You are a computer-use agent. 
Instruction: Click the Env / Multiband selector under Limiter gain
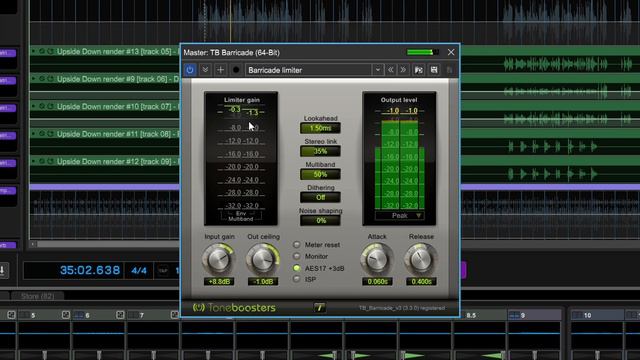pyautogui.click(x=241, y=216)
